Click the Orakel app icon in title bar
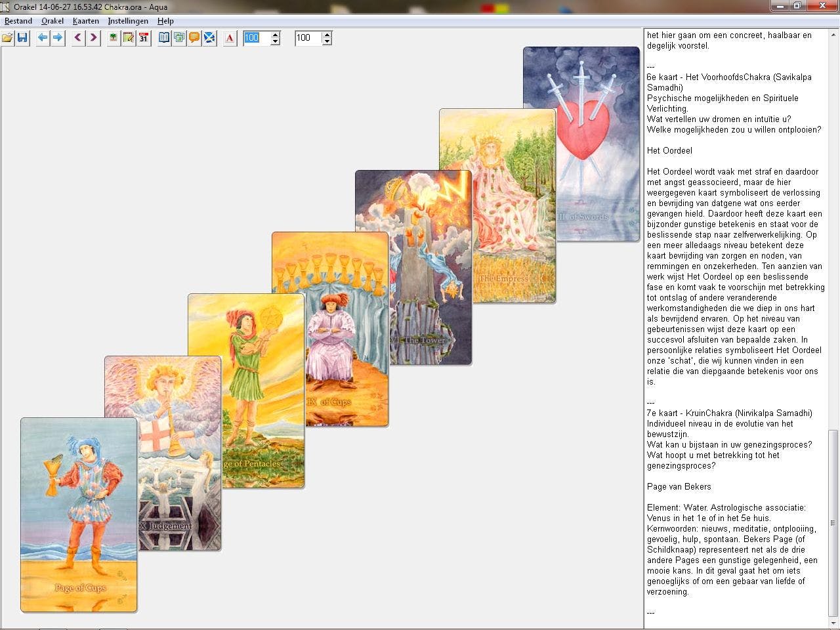This screenshot has height=630, width=840. 5,7
